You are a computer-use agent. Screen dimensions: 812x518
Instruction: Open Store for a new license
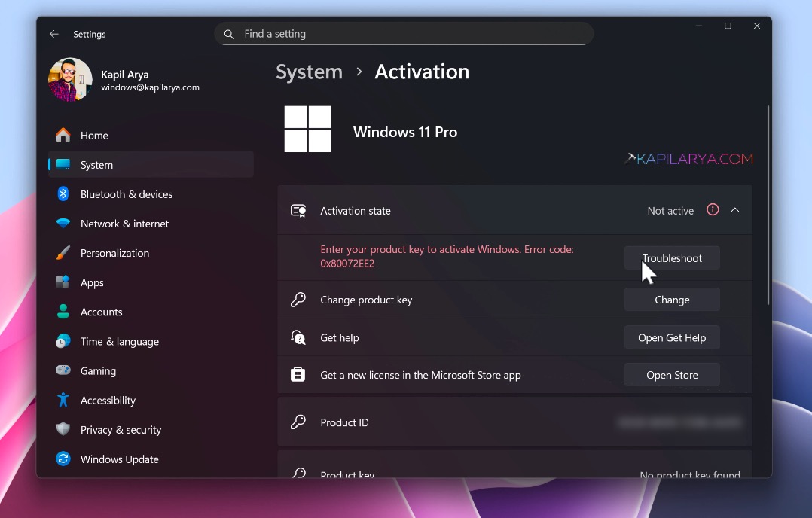pos(672,374)
